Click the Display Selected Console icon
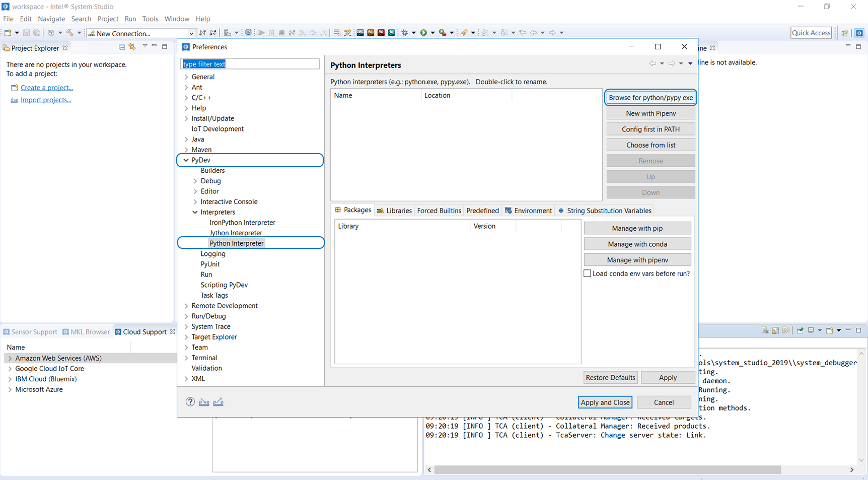This screenshot has width=868, height=480. pyautogui.click(x=811, y=330)
